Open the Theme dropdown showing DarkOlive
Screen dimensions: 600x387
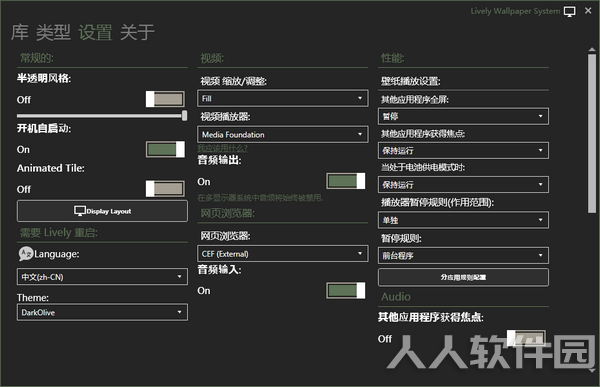pos(102,312)
